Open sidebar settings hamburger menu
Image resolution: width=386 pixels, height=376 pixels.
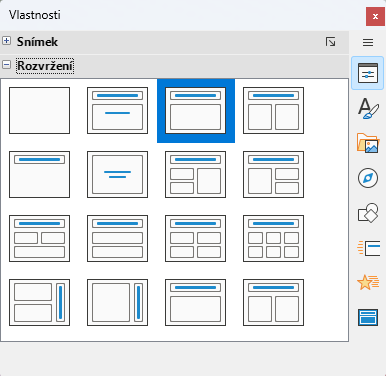coord(368,42)
